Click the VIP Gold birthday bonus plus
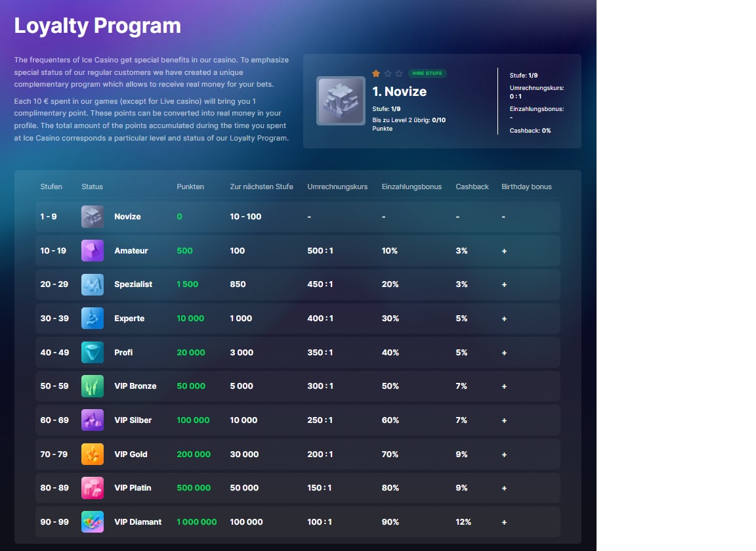Screen dimensions: 756x551 click(504, 454)
